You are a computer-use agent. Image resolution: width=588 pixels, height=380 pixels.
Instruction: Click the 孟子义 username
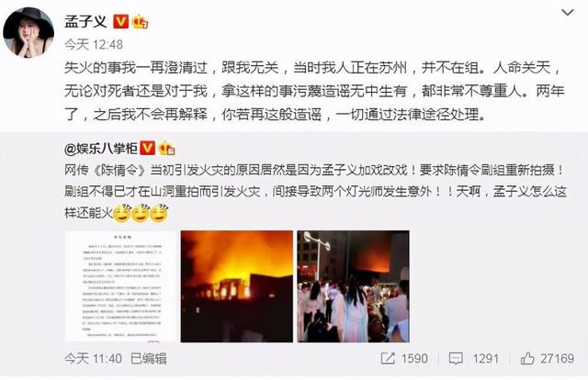pos(85,22)
